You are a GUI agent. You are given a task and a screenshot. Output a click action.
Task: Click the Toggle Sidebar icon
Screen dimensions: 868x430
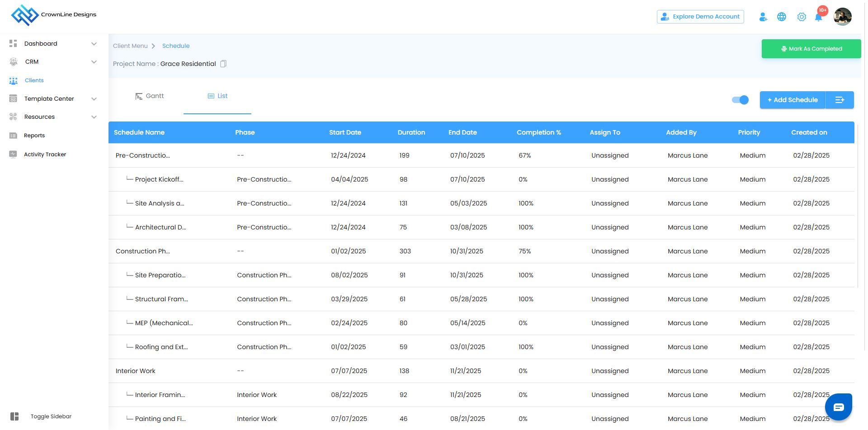tap(14, 416)
